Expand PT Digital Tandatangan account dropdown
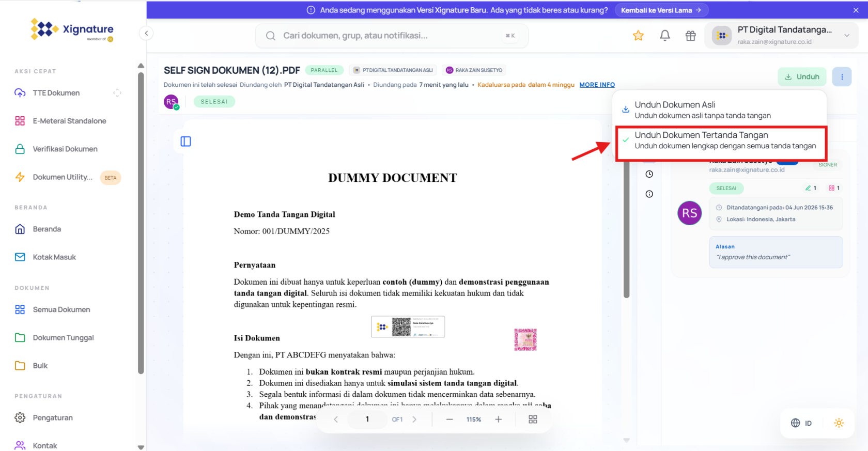 coord(781,36)
